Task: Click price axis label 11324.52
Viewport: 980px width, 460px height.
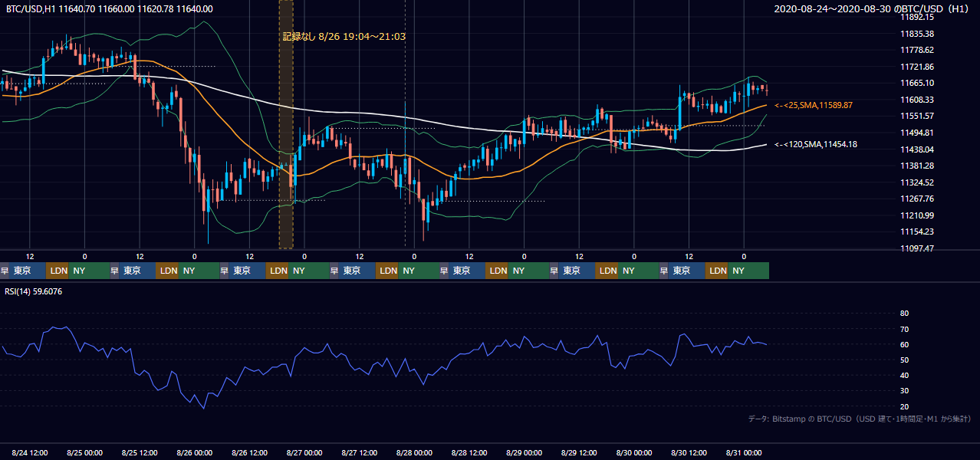Action: 916,182
